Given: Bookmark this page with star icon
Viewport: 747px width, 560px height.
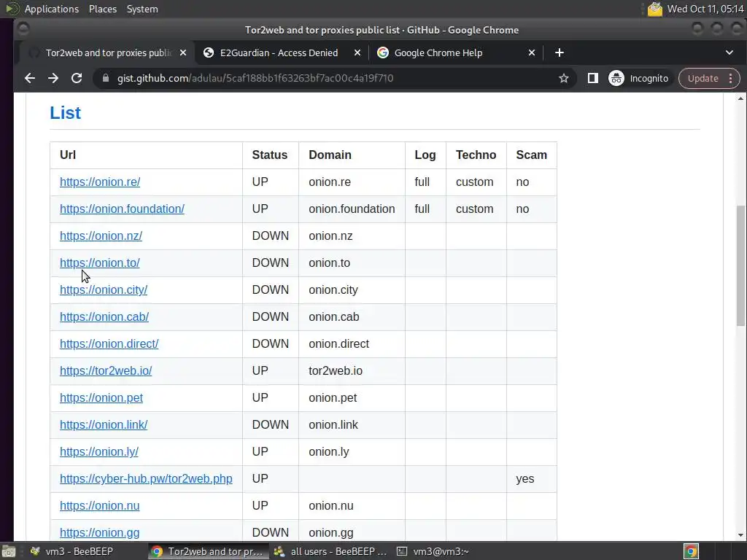Looking at the screenshot, I should (564, 78).
